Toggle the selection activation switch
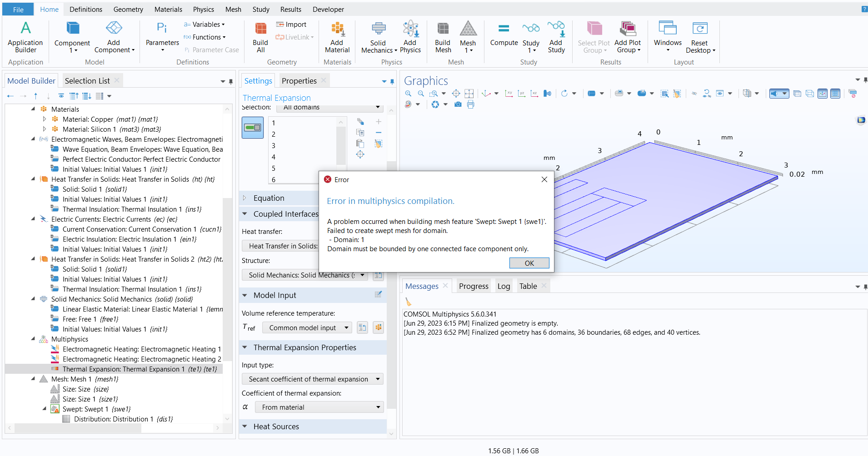 [253, 128]
